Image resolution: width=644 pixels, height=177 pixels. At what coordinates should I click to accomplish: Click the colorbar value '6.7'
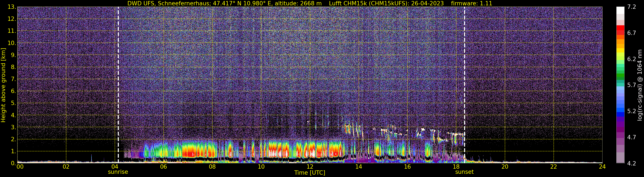coord(632,33)
